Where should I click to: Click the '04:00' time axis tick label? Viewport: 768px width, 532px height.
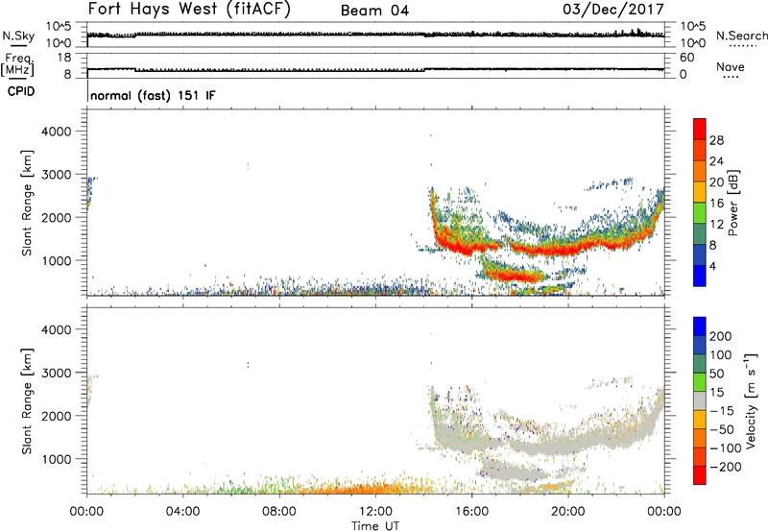tap(182, 512)
